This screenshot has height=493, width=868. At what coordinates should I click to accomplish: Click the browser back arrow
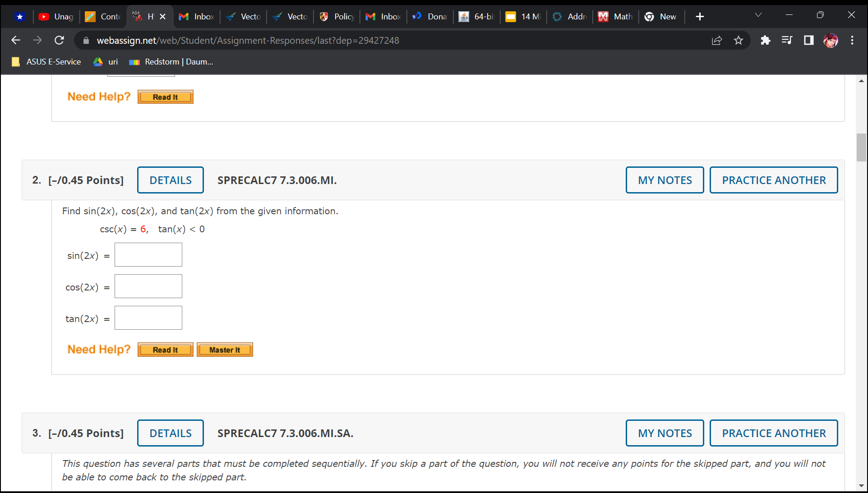point(16,41)
